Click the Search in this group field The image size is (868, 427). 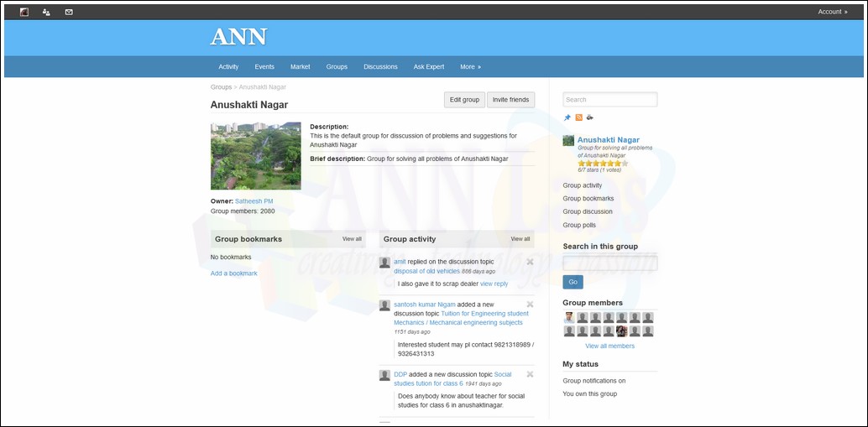(x=609, y=263)
